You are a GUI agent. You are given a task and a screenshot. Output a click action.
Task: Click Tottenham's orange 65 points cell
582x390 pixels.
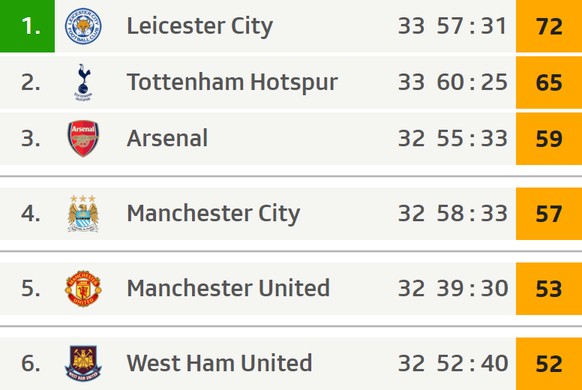pyautogui.click(x=549, y=82)
